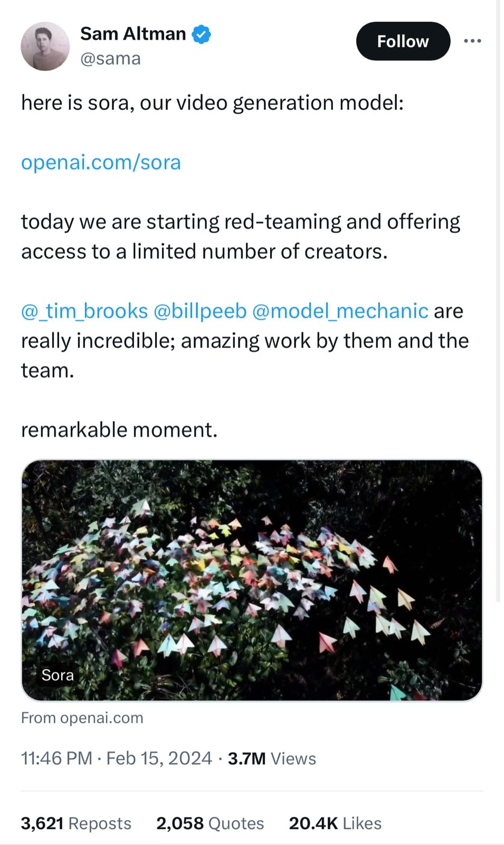Show the 20.4K Likes list
Viewport: 504px width, 845px height.
point(335,823)
